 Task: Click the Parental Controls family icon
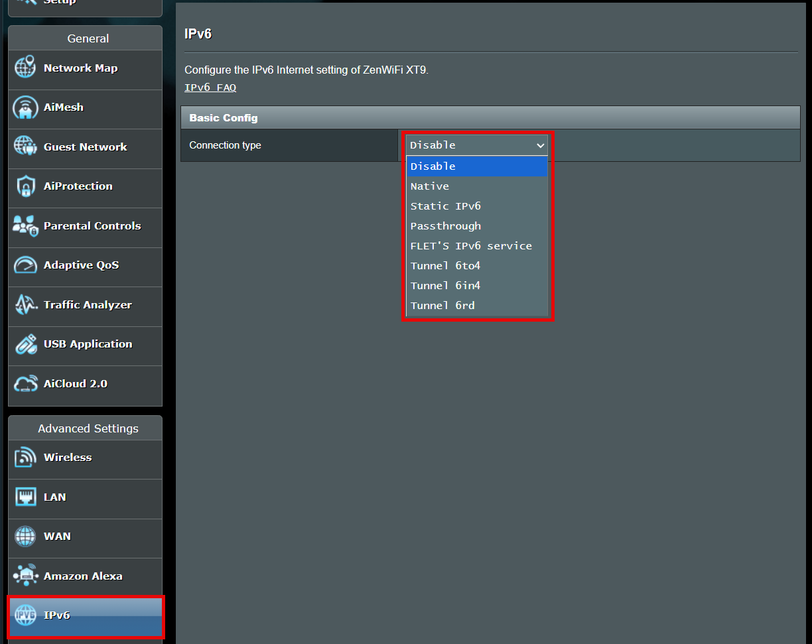click(25, 226)
